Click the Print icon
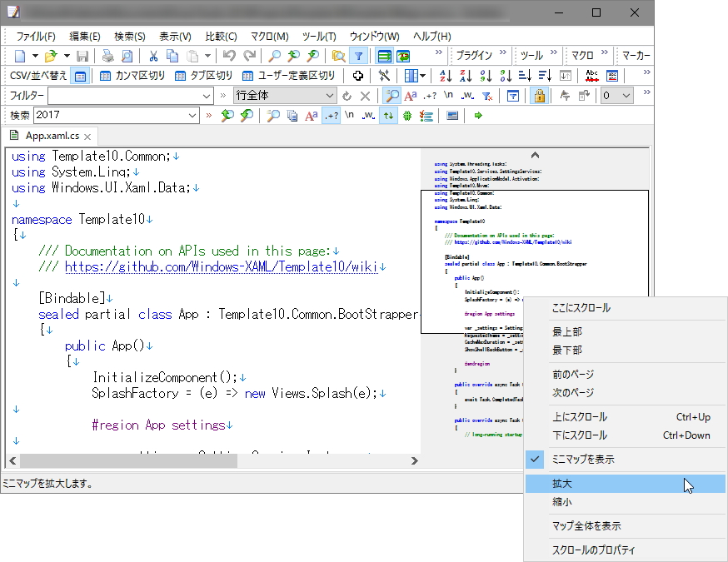 107,56
